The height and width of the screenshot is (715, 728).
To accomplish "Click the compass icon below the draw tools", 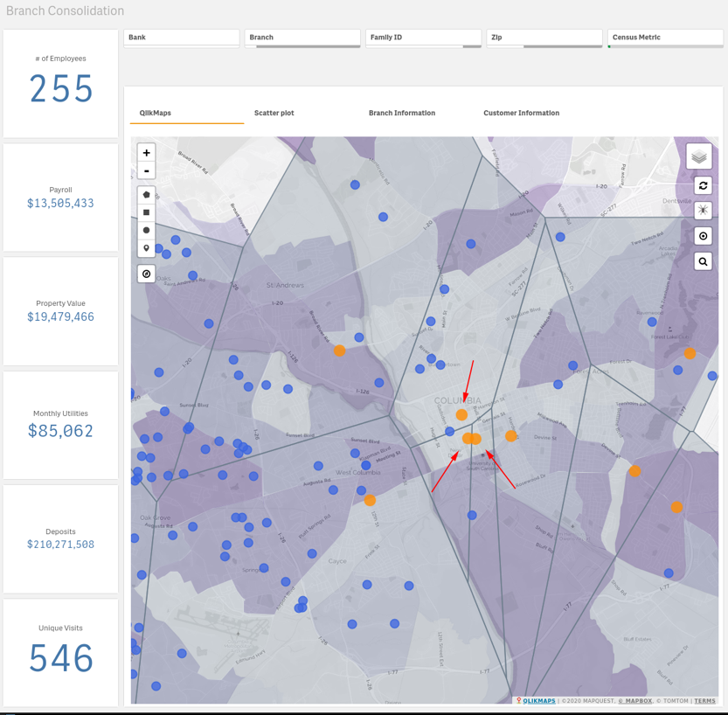I will coord(146,274).
